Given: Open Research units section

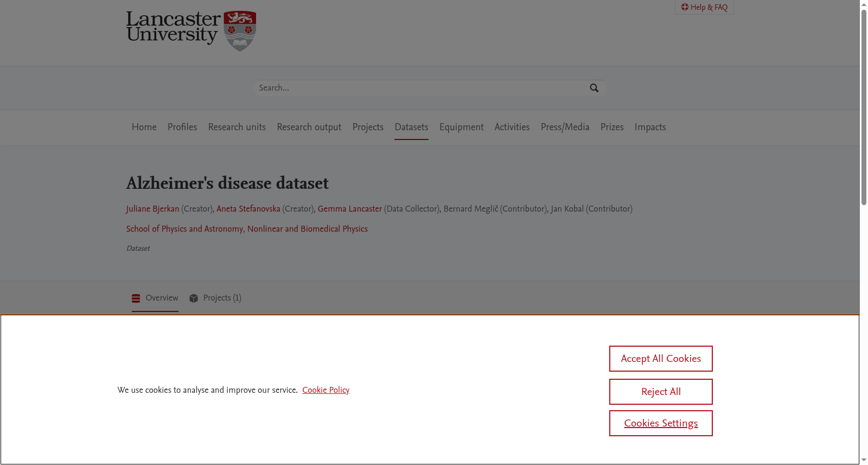Looking at the screenshot, I should point(237,127).
